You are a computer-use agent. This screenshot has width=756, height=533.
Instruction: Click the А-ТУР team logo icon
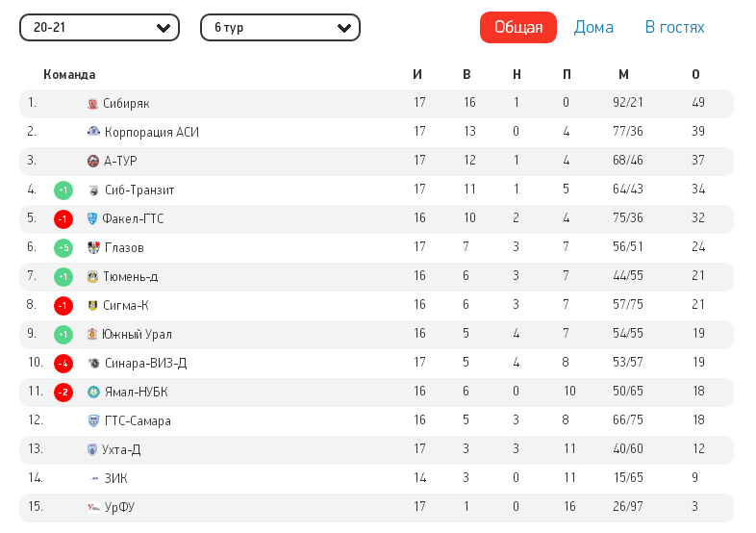click(93, 162)
